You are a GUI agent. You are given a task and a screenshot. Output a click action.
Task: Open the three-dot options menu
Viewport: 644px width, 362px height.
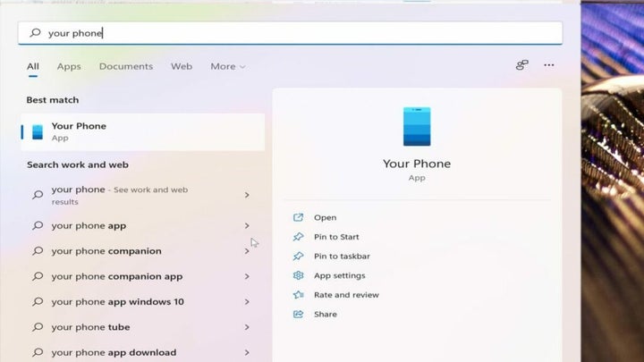point(548,65)
